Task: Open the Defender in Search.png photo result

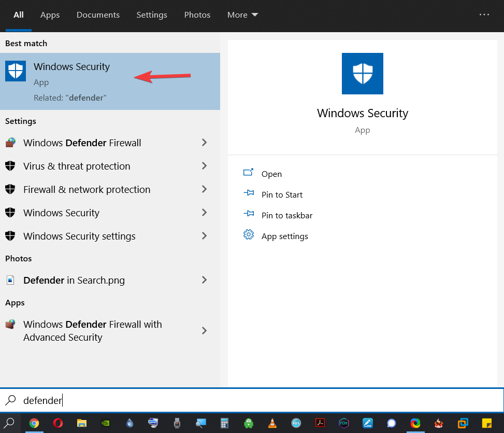Action: point(110,280)
